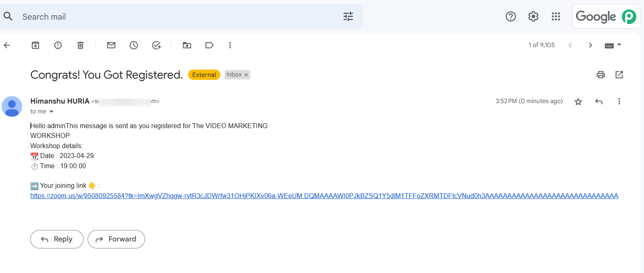Open the Google apps grid
This screenshot has height=273, width=644.
click(x=556, y=16)
